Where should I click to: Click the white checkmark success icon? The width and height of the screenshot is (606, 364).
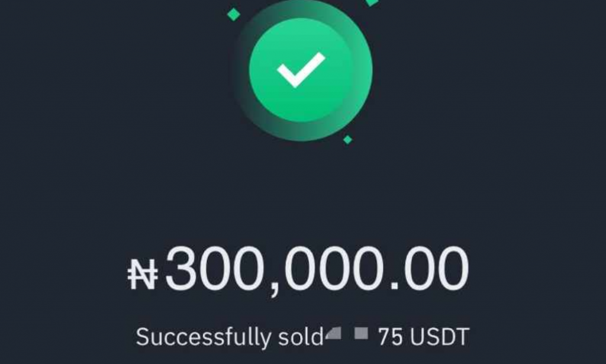tap(301, 69)
